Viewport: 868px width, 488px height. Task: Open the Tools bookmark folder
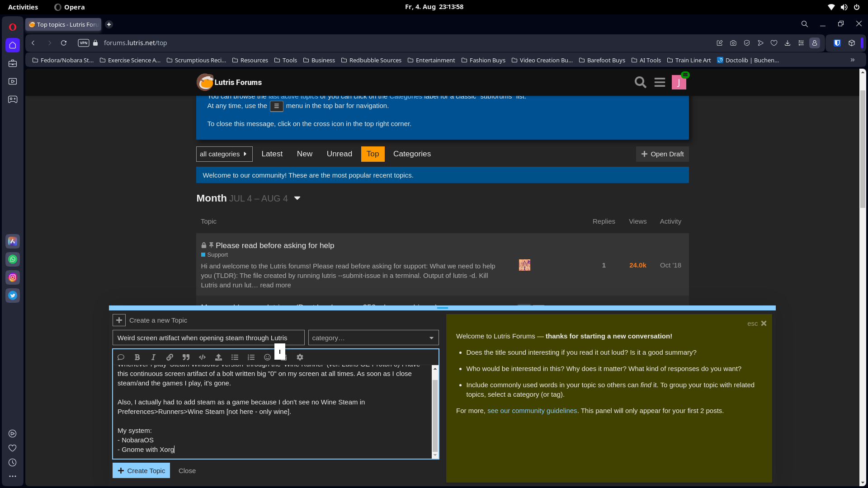286,60
